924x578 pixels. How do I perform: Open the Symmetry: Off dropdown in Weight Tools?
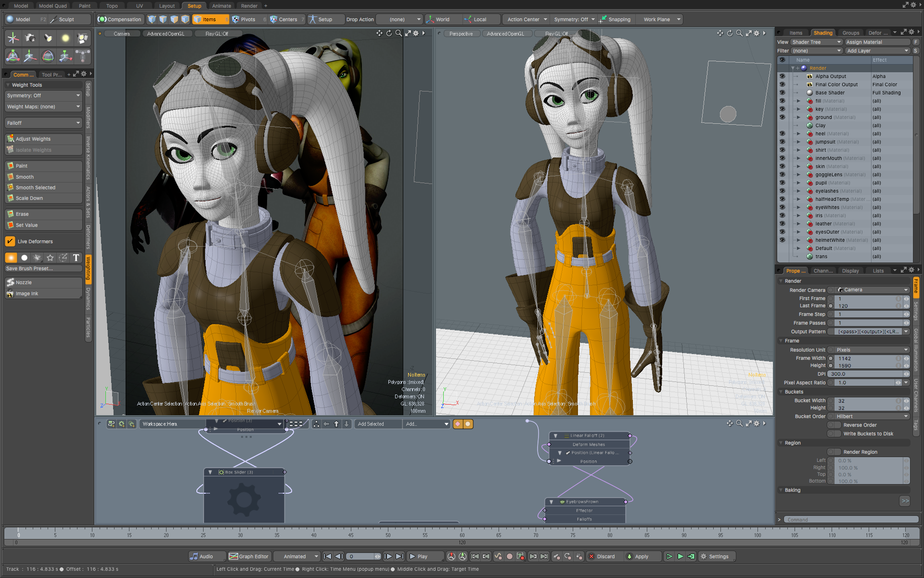(x=43, y=95)
